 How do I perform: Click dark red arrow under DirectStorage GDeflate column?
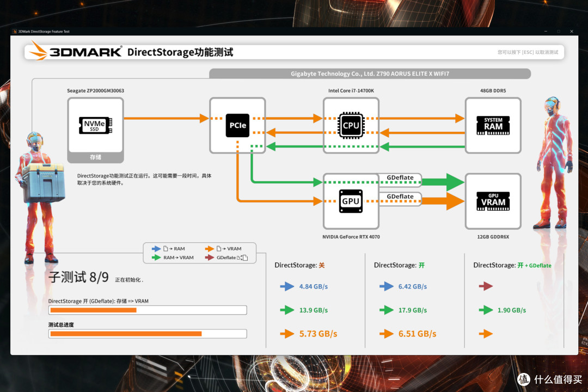(486, 286)
